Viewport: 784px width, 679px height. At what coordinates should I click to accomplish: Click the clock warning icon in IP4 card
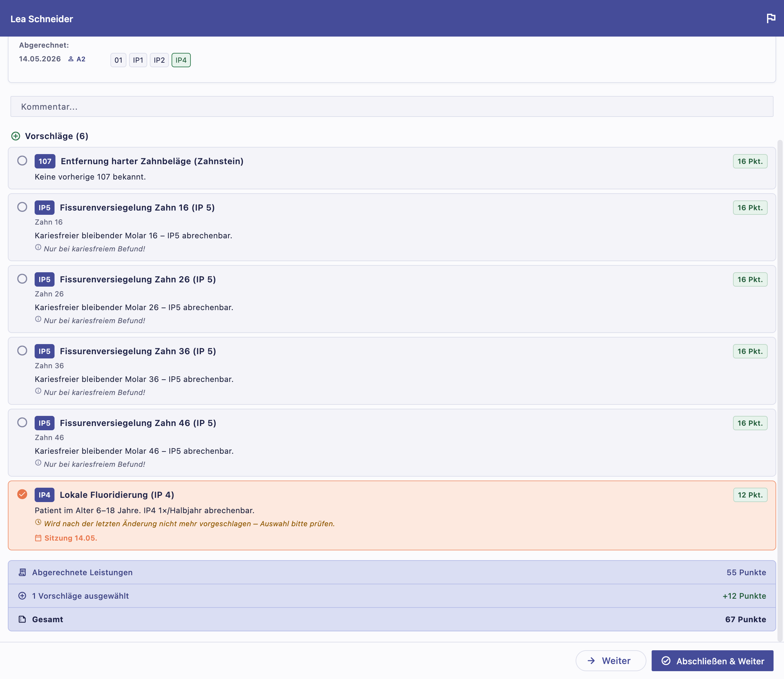point(38,523)
